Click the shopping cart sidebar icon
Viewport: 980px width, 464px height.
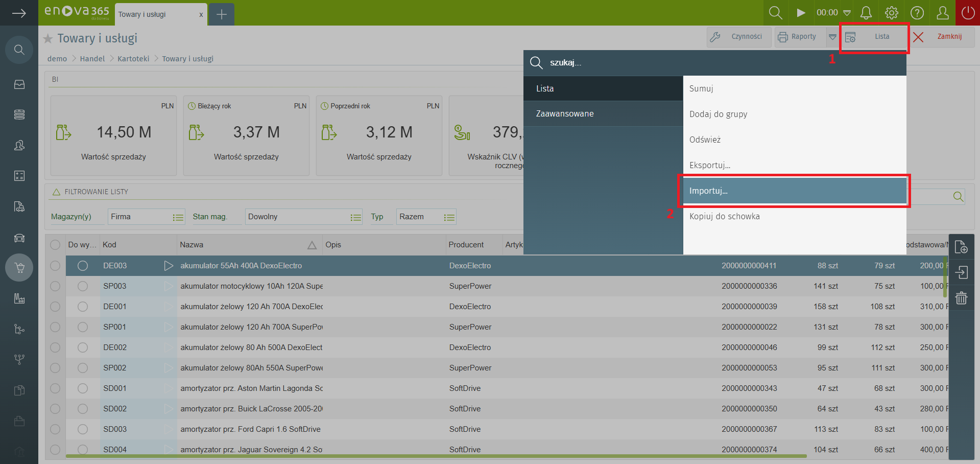point(19,268)
